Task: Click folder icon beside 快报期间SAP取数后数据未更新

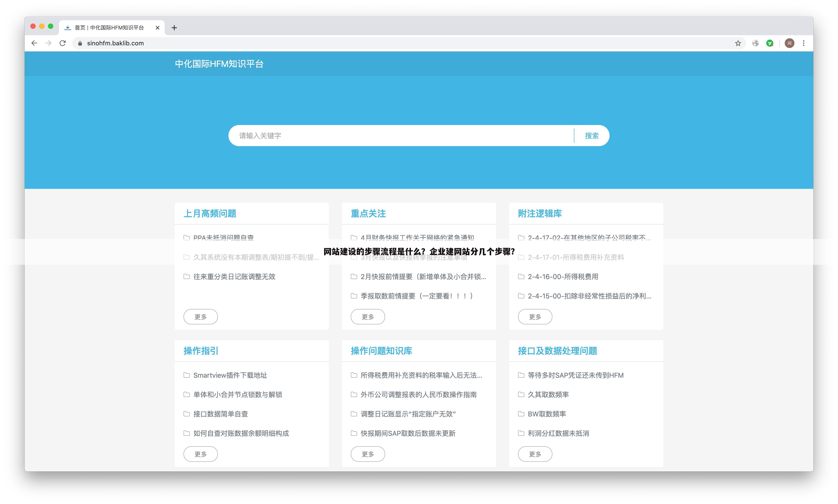Action: 354,433
